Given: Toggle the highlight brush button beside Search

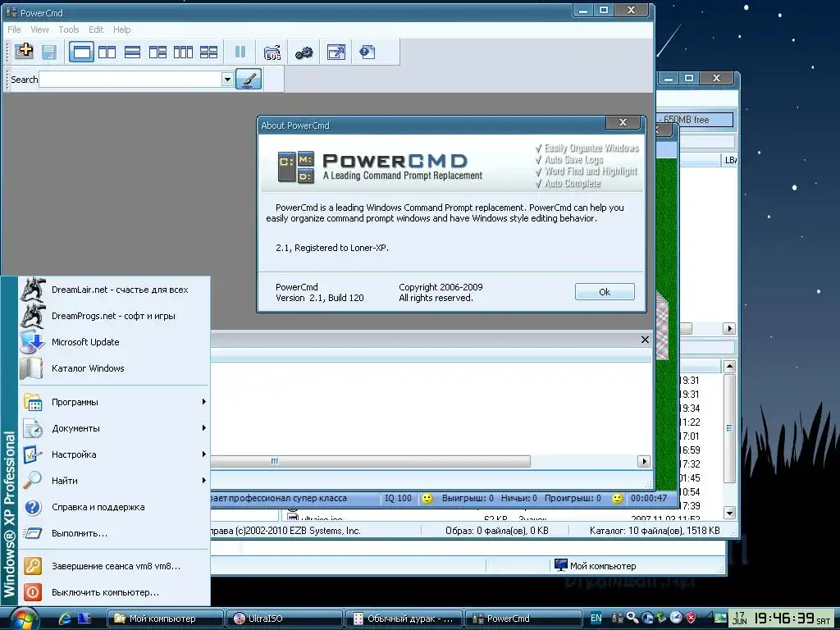Looking at the screenshot, I should [x=249, y=80].
